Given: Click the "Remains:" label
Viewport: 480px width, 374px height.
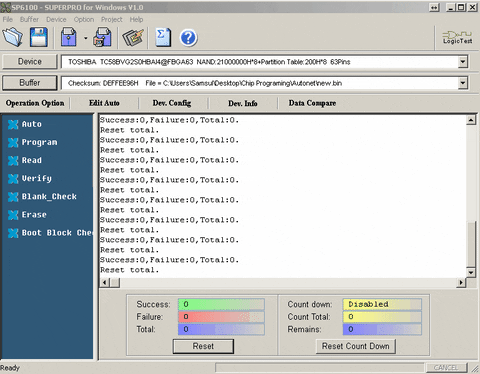Looking at the screenshot, I should click(304, 329).
